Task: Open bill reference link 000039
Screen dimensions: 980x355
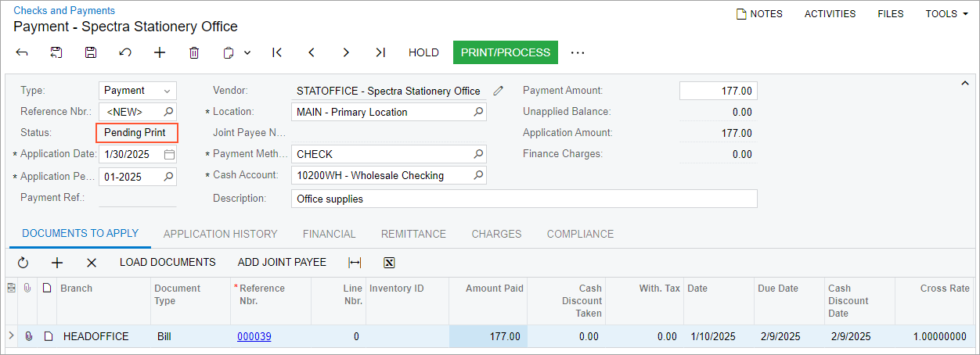Action: (254, 336)
